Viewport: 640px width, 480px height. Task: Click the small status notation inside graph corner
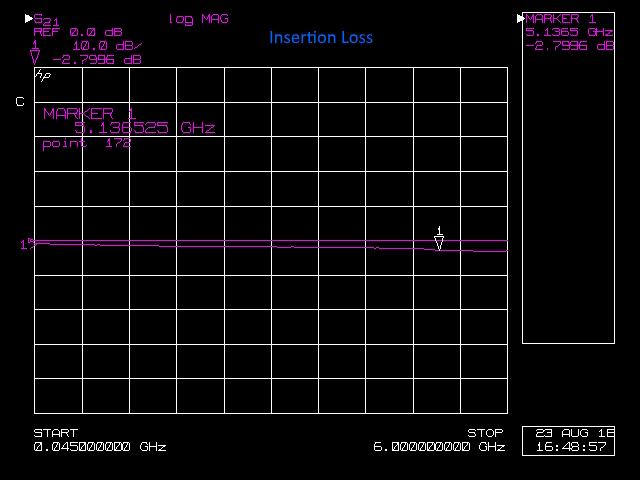(41, 75)
